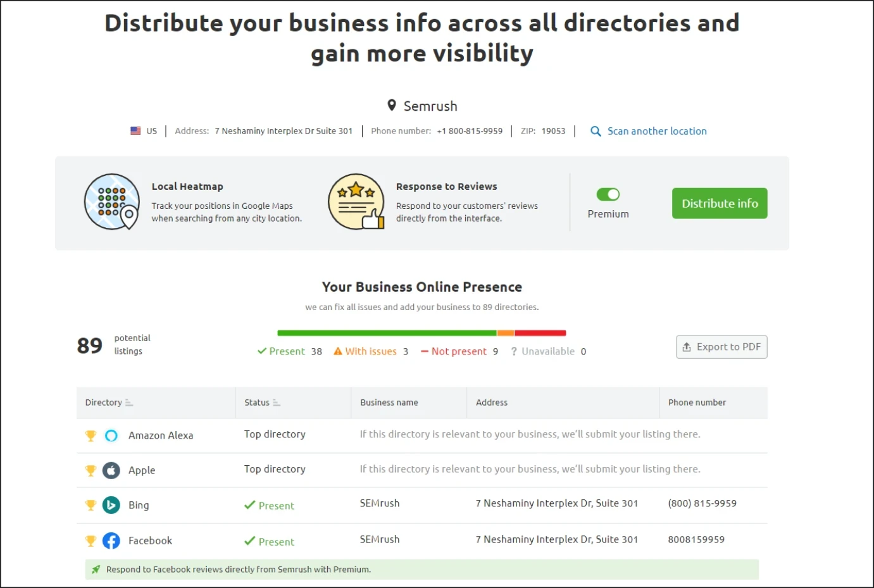Click the Bing logo in the listings table
The height and width of the screenshot is (588, 874).
111,505
